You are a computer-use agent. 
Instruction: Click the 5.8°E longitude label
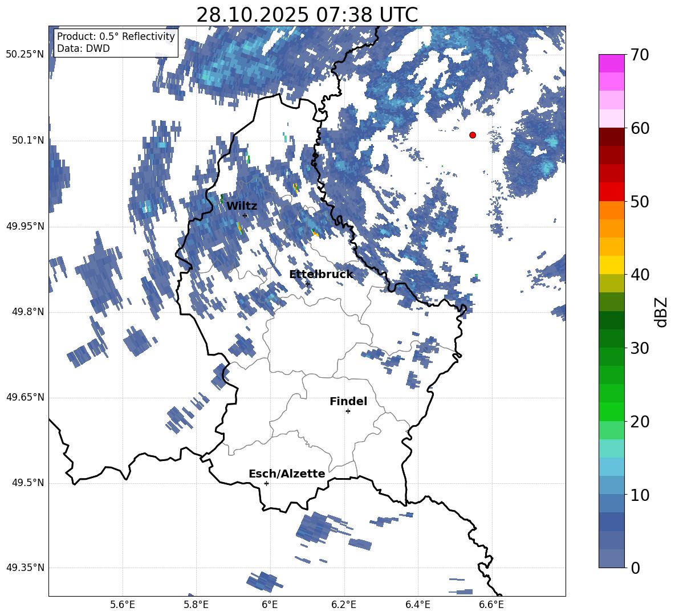[x=196, y=605]
